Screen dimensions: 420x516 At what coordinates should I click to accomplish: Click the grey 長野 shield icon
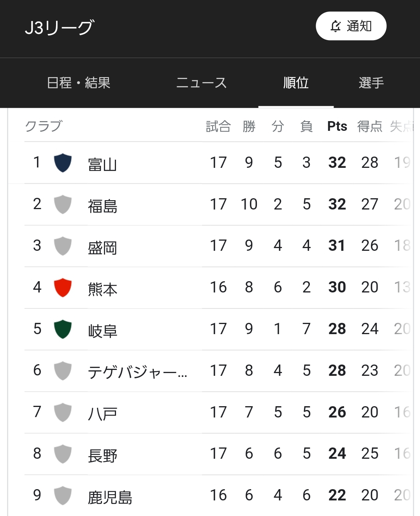point(63,454)
